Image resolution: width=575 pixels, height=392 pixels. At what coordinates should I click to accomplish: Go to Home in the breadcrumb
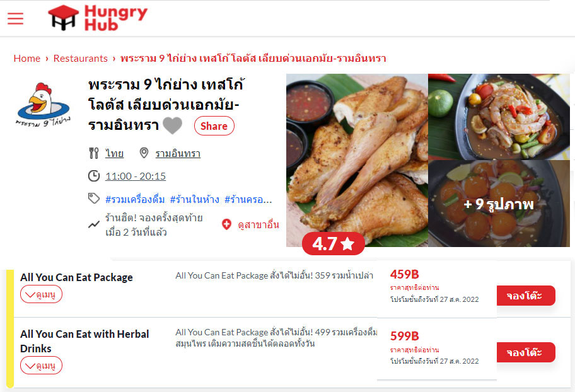click(26, 59)
